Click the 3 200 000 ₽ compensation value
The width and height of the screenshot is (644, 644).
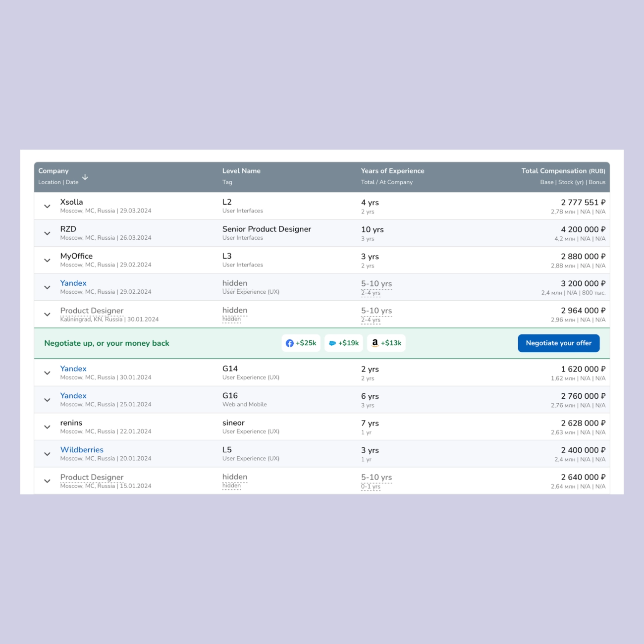pos(583,283)
